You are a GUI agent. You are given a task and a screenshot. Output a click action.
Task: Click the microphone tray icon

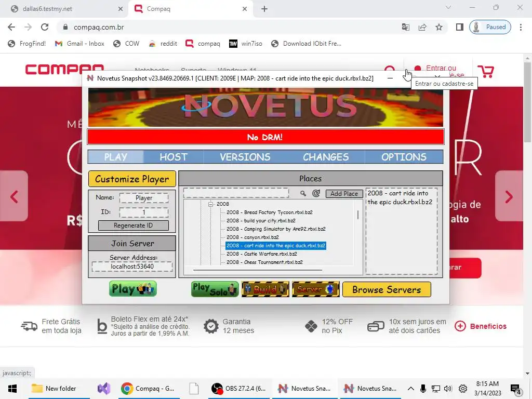click(423, 389)
